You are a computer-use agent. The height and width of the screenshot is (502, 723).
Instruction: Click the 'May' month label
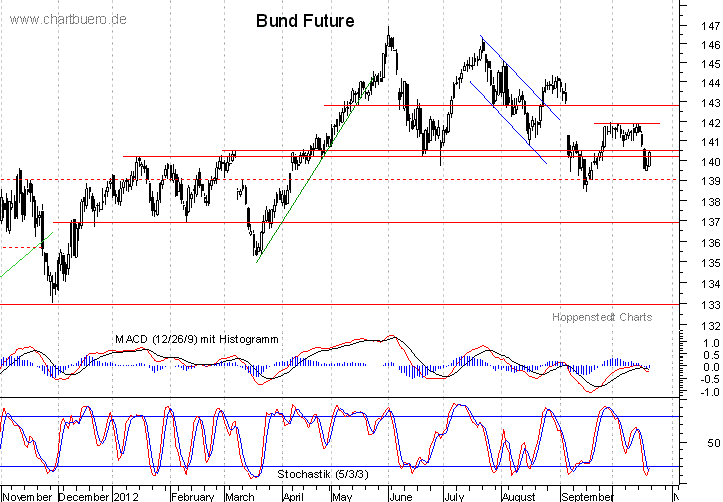pyautogui.click(x=342, y=497)
